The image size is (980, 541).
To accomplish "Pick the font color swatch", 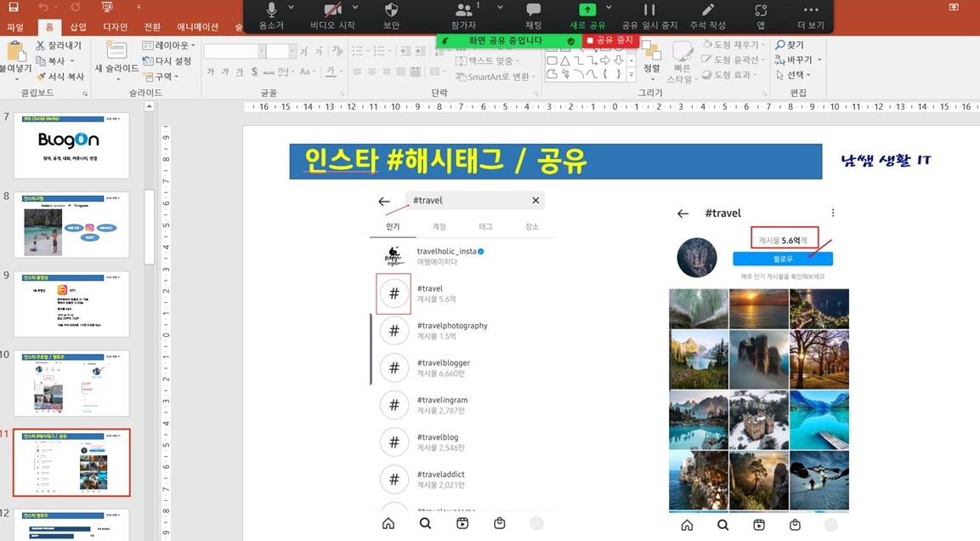I will click(331, 73).
